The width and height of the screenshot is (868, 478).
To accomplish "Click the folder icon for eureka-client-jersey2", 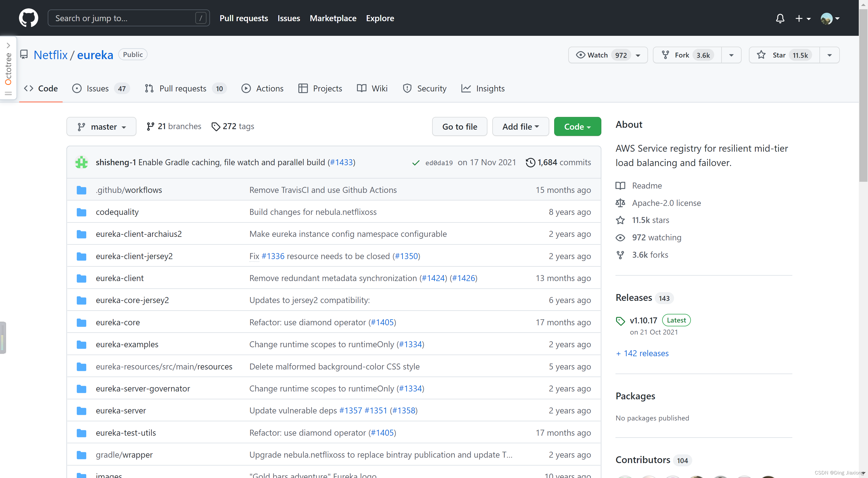I will [81, 256].
